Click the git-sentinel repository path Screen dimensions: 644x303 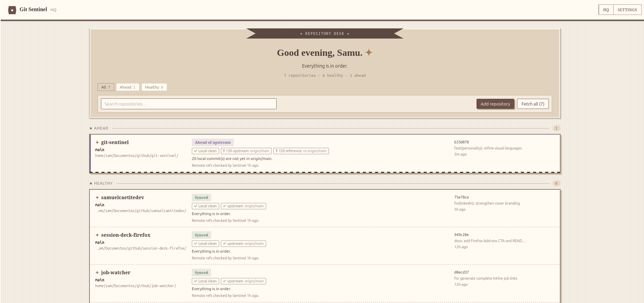(137, 156)
